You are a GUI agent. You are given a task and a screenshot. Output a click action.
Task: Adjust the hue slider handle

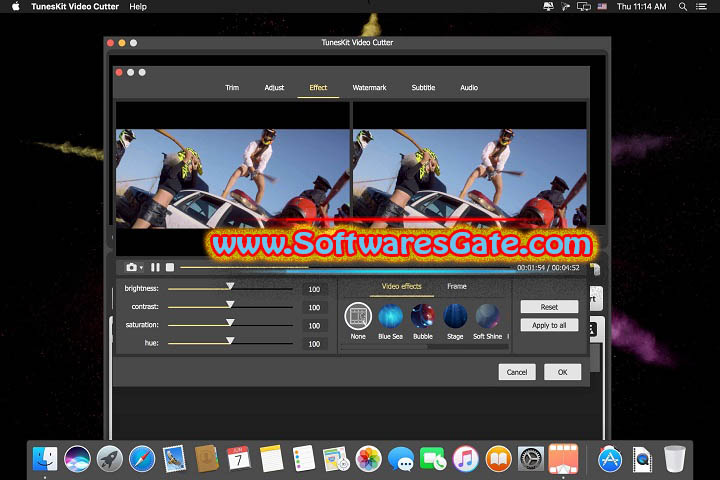[231, 340]
